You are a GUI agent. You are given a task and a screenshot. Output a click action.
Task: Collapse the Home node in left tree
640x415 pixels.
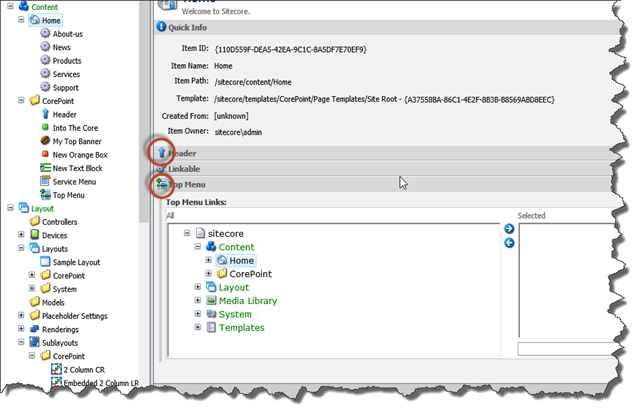click(x=21, y=20)
